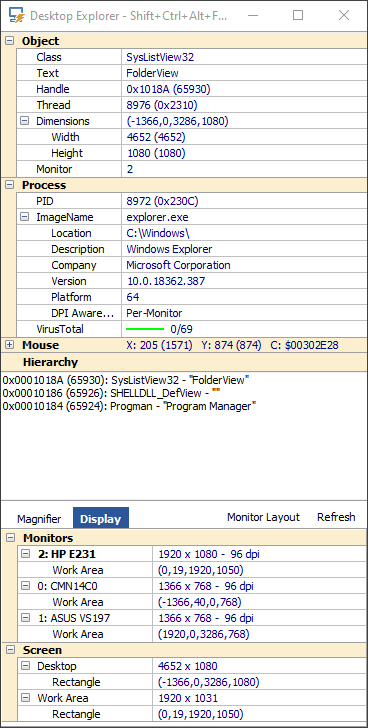Collapse the Object section
The height and width of the screenshot is (728, 368).
coord(9,41)
